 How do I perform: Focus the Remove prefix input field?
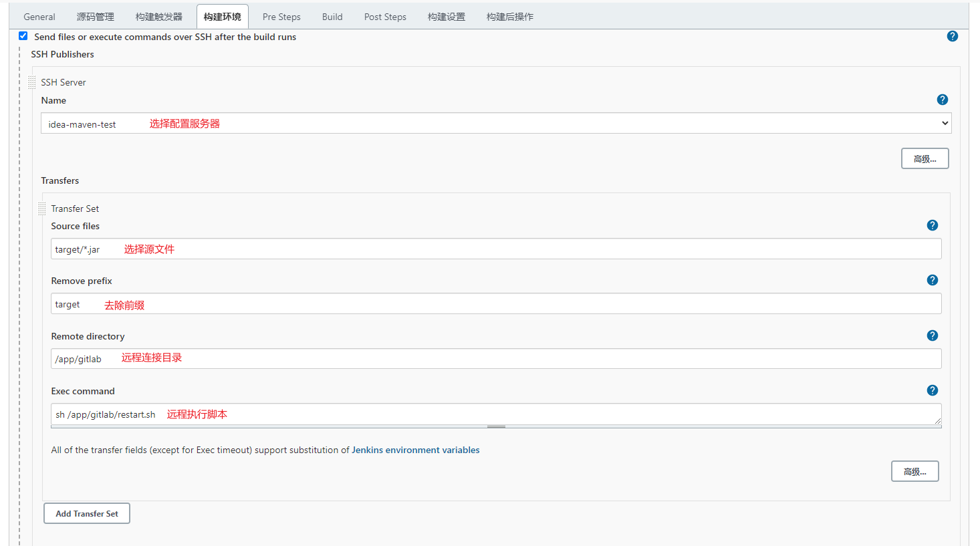[496, 303]
